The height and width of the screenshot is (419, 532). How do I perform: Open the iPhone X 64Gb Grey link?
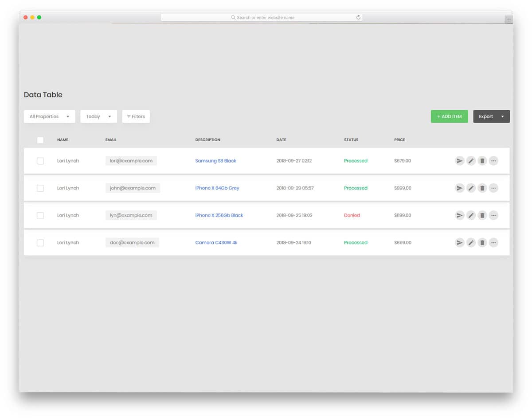(217, 188)
